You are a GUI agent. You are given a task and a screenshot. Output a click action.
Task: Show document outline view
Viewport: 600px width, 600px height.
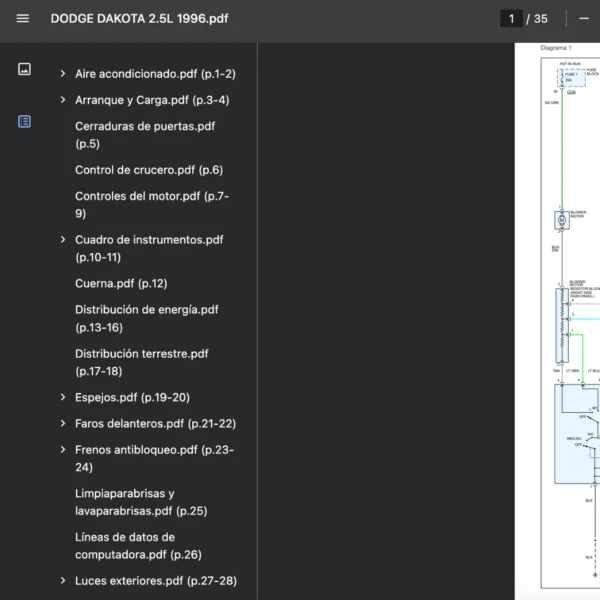pos(25,121)
